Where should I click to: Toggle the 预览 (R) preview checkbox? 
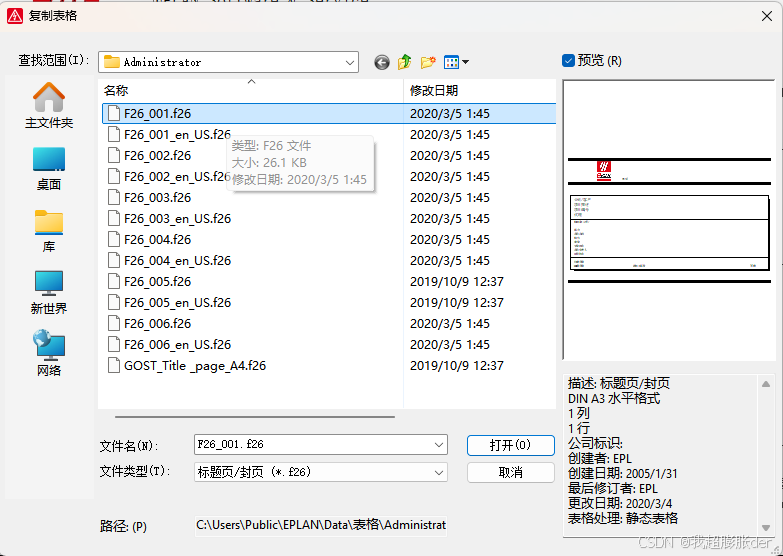(x=568, y=60)
